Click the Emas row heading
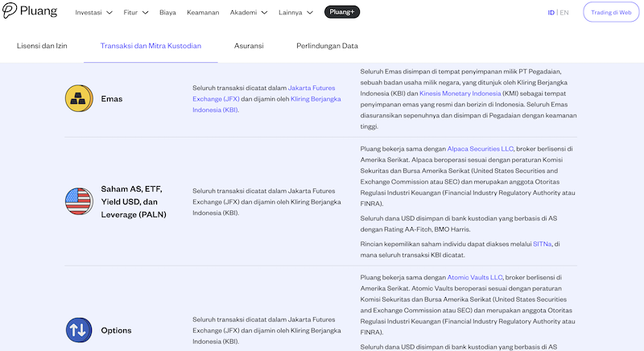The width and height of the screenshot is (644, 351). [112, 99]
